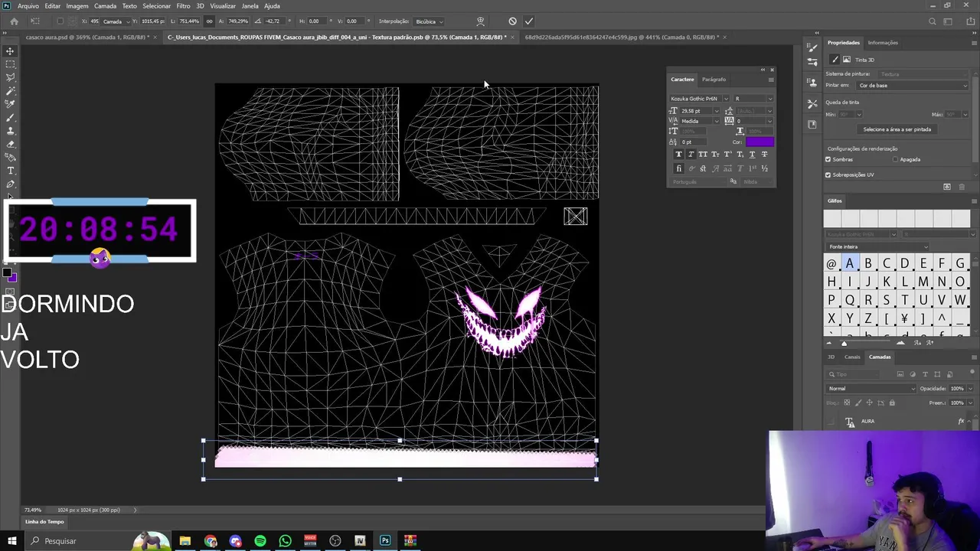Open layer blend mode Normal dropdown
Image resolution: width=980 pixels, height=551 pixels.
[871, 389]
